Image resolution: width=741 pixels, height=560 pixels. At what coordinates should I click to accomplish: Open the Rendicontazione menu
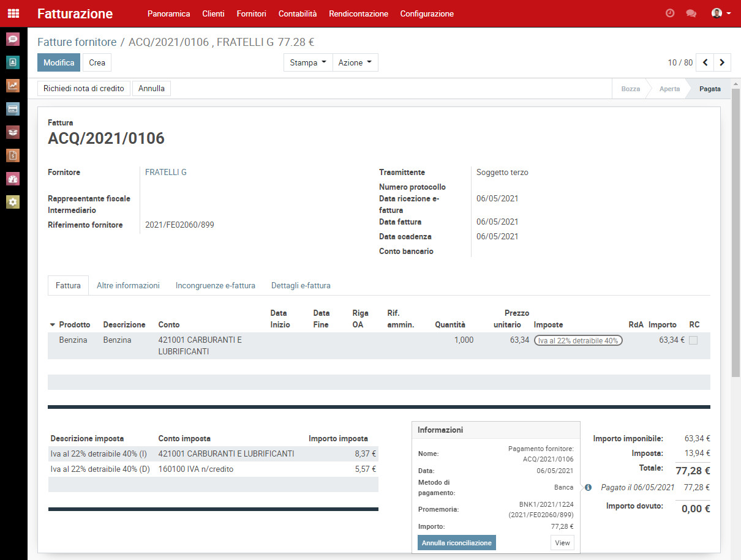[359, 13]
